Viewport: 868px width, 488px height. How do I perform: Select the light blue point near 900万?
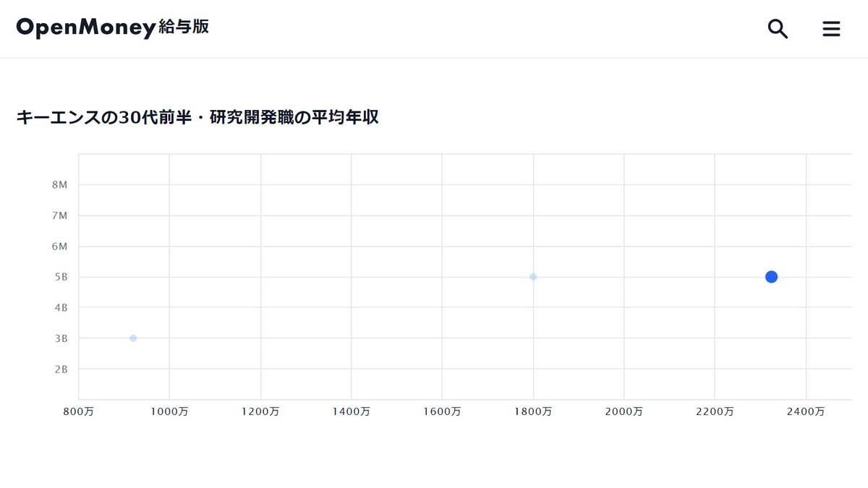pos(133,338)
